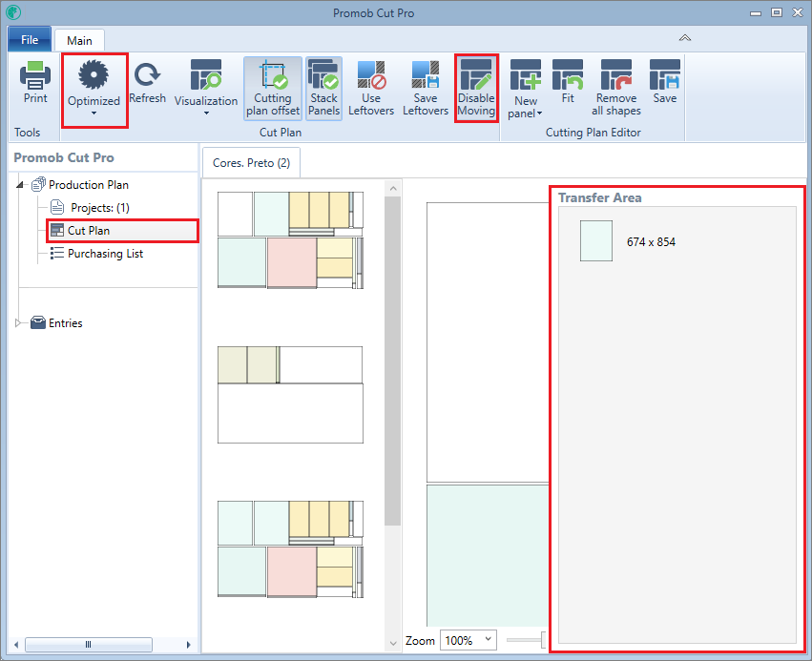Open the Purchasing List item

[105, 253]
